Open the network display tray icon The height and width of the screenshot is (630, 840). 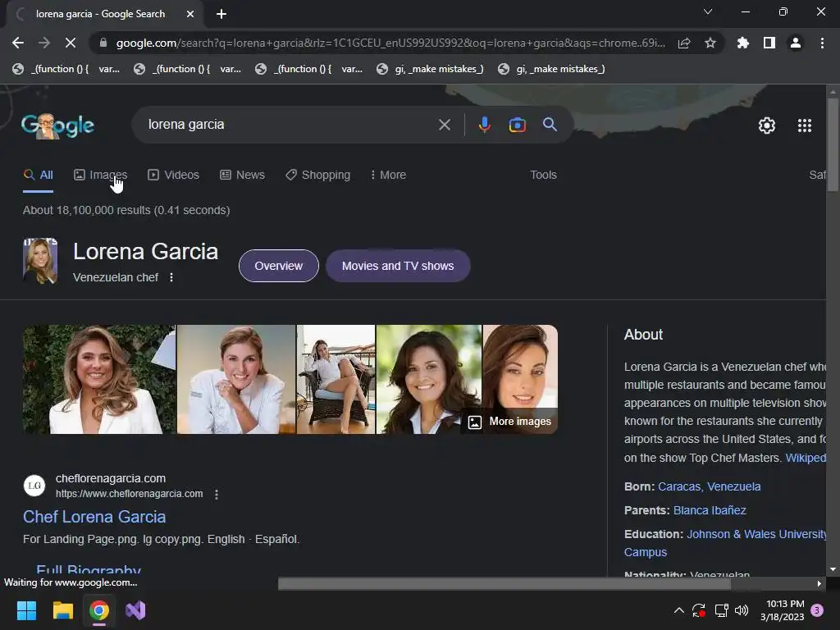coord(721,610)
